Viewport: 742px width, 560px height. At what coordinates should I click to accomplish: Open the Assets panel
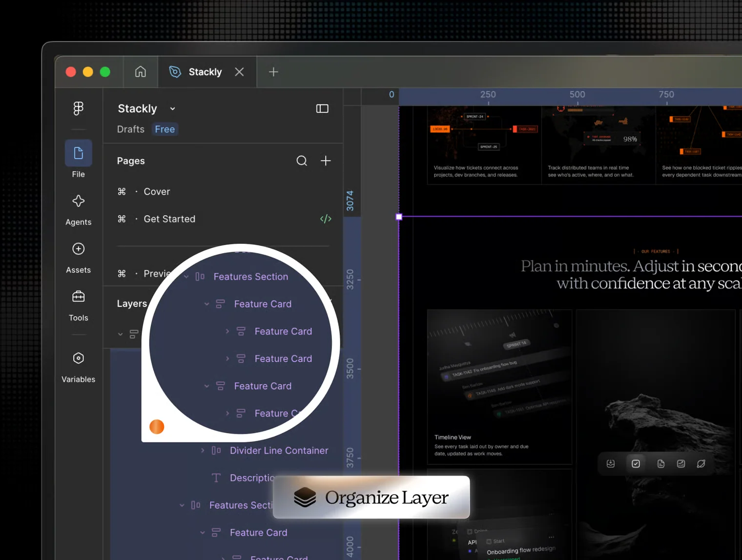(x=78, y=258)
